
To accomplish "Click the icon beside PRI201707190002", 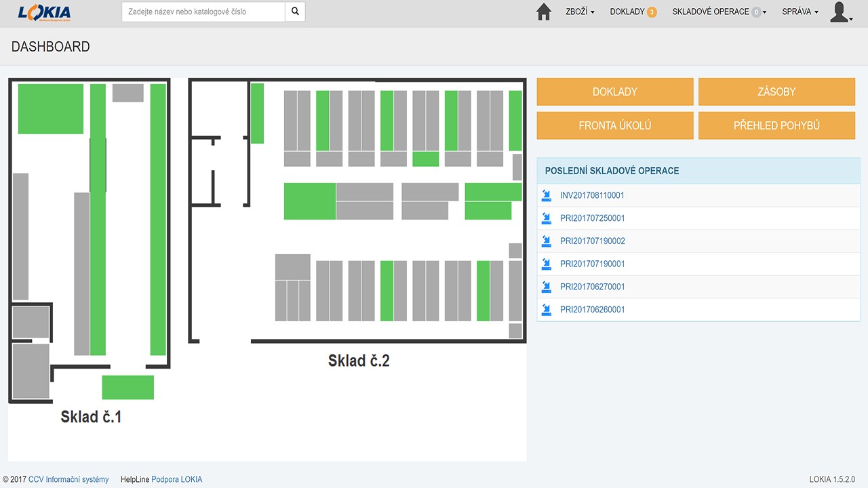I will click(x=547, y=241).
